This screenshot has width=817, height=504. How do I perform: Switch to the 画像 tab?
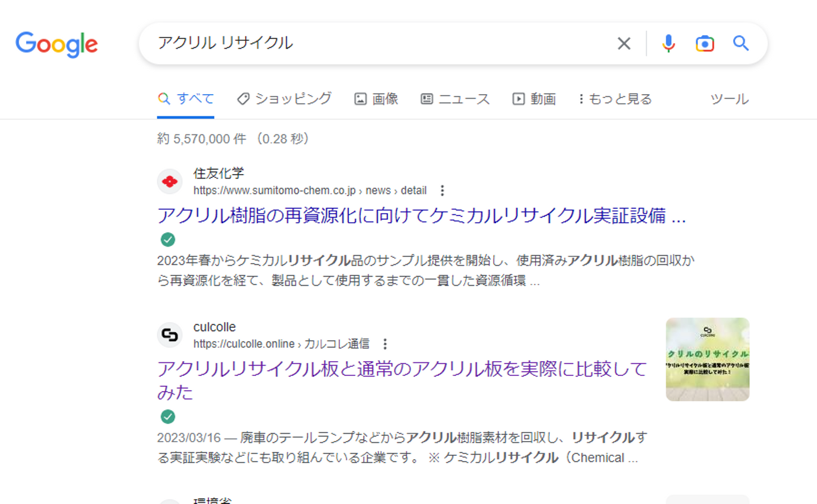tap(376, 99)
